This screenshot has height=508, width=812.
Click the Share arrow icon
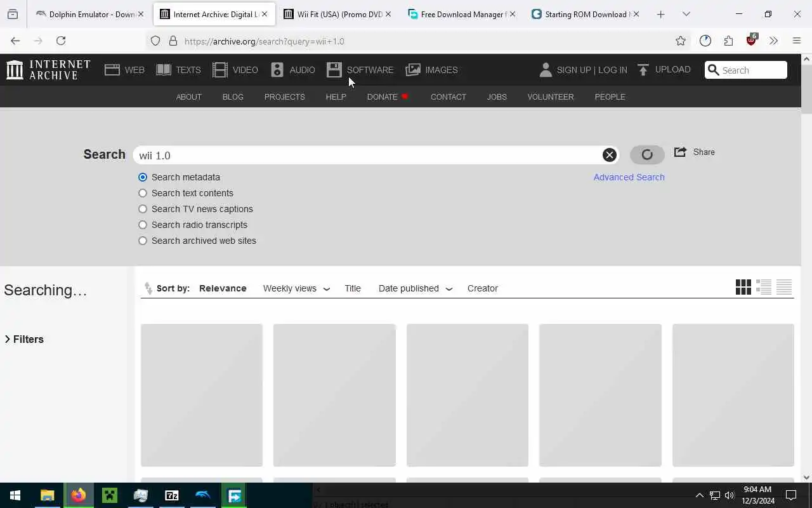click(680, 152)
